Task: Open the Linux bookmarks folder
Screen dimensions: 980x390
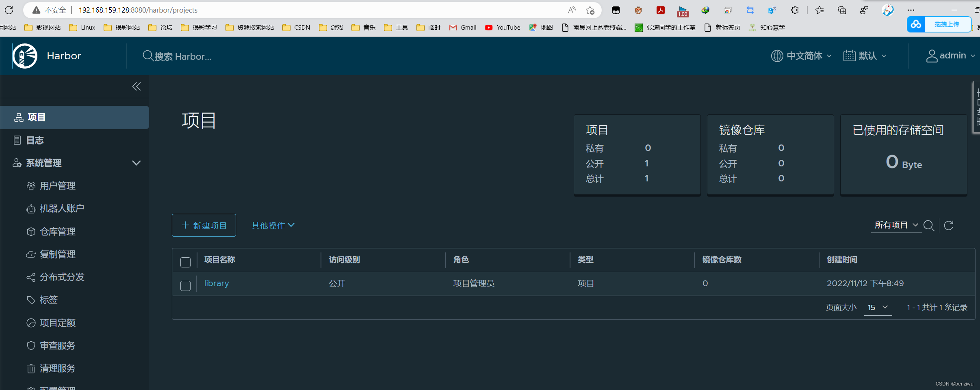Action: click(x=82, y=28)
